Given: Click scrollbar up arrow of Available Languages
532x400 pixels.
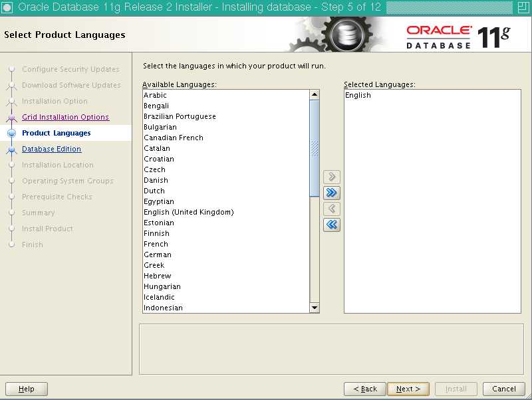Looking at the screenshot, I should (x=315, y=94).
